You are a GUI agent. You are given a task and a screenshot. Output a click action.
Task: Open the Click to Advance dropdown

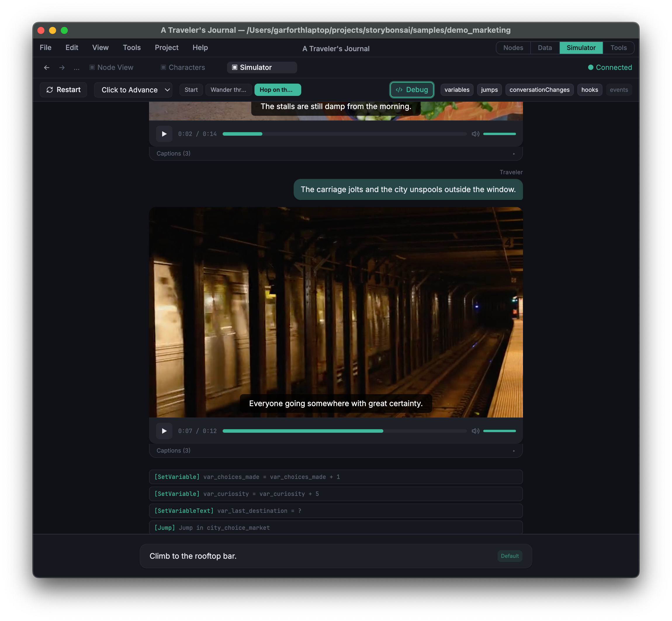(x=133, y=90)
